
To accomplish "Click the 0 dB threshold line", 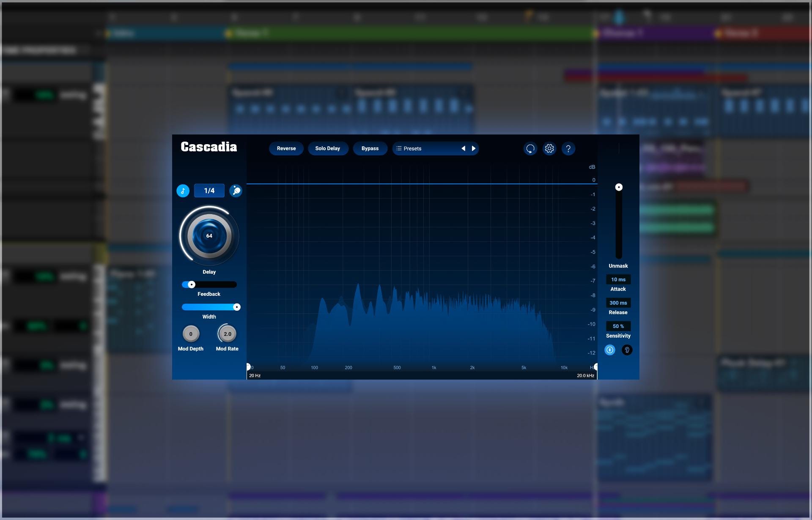I will click(x=422, y=184).
